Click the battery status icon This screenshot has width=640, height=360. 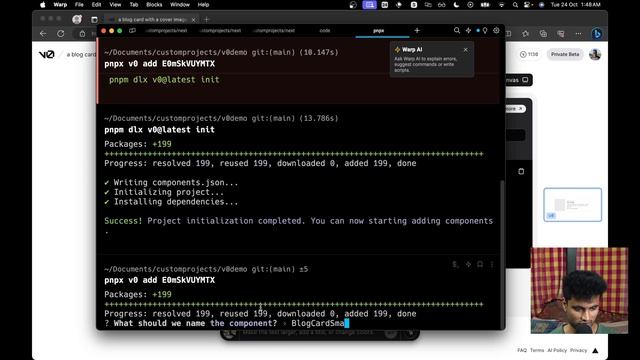[485, 5]
